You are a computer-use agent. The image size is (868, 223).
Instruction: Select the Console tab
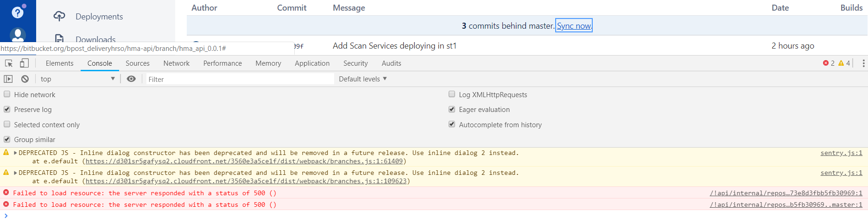100,63
